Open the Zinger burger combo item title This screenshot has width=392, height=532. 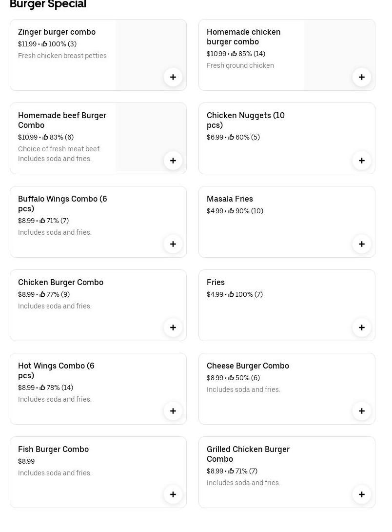57,32
